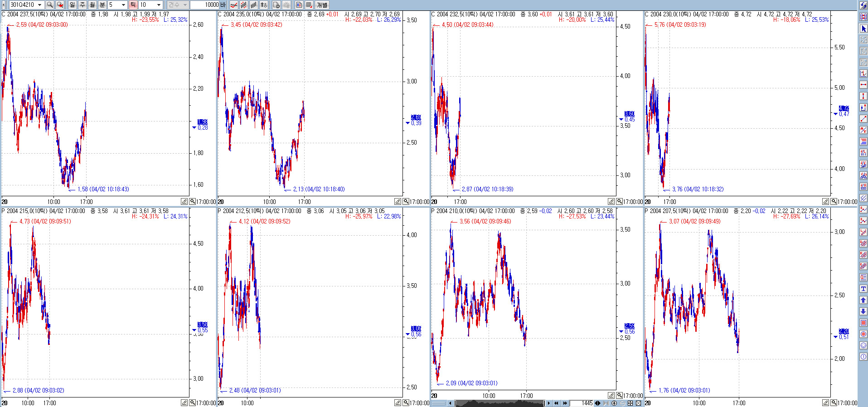Click the pencil edit icon under top-left chart
This screenshot has height=407, width=868.
coord(184,201)
